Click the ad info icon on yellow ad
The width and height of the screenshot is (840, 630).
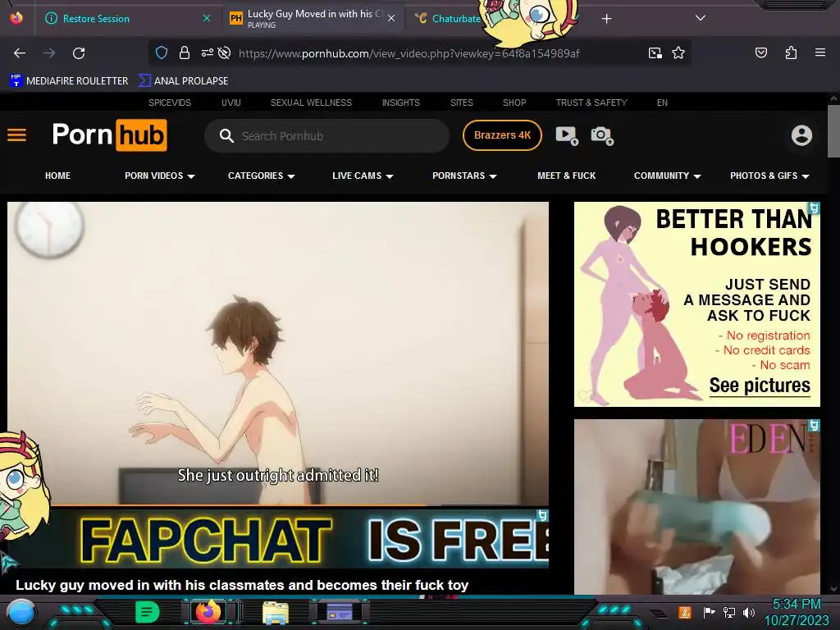(815, 208)
